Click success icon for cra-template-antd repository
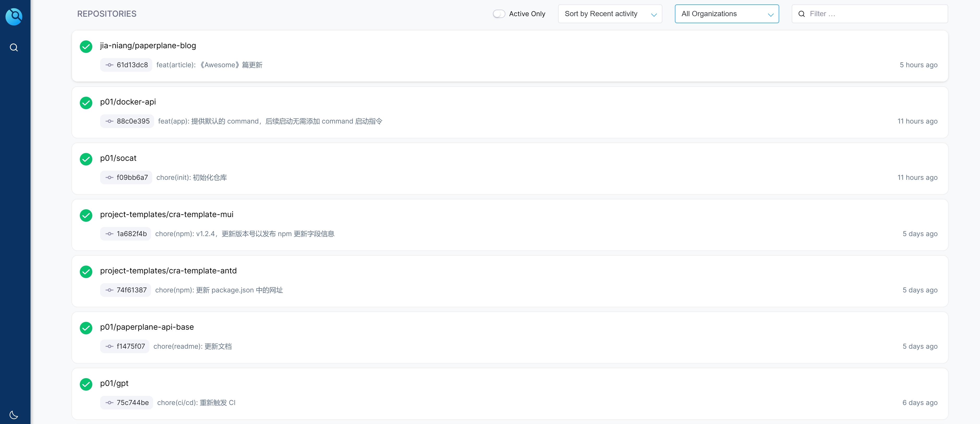The height and width of the screenshot is (424, 980). tap(86, 272)
